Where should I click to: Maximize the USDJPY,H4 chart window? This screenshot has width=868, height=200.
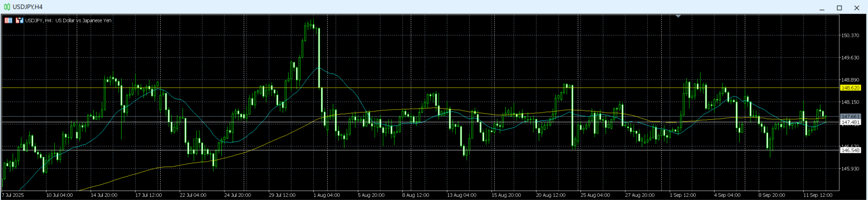[839, 8]
